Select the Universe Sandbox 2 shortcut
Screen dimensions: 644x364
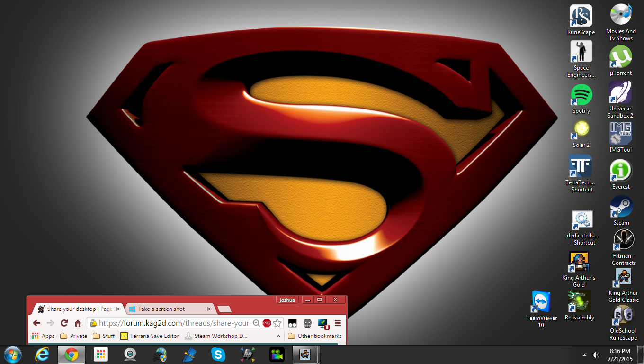point(621,100)
